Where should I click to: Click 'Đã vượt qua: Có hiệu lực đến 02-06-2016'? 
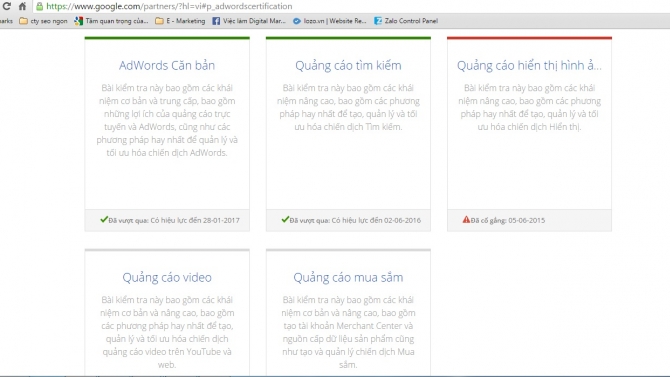[355, 221]
